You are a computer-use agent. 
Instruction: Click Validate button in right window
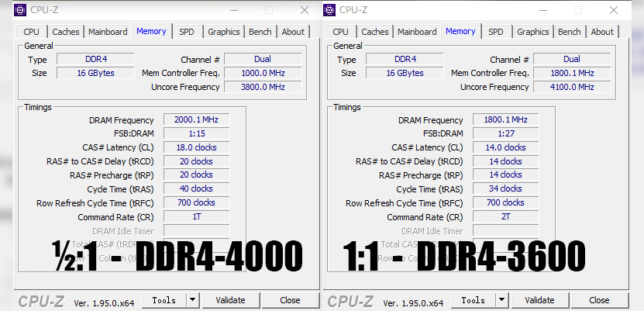tap(540, 300)
